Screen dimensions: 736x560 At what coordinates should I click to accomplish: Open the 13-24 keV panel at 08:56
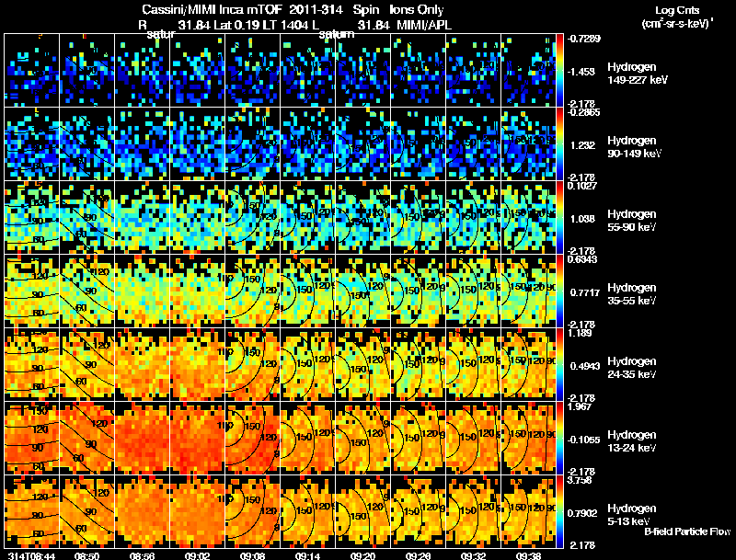point(143,439)
